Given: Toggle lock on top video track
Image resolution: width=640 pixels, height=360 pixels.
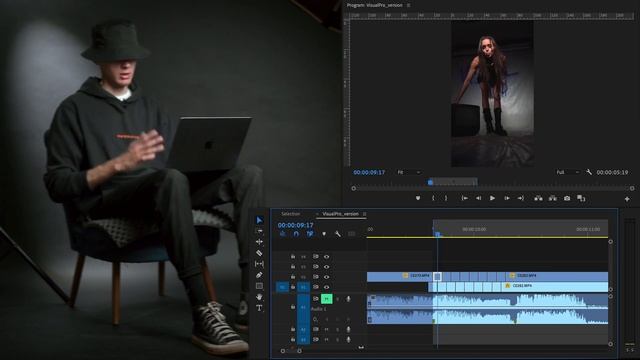Looking at the screenshot, I should point(293,256).
